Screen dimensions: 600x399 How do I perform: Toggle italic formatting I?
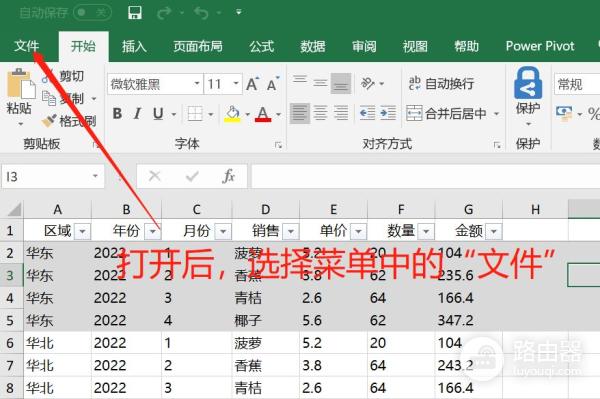click(x=137, y=114)
